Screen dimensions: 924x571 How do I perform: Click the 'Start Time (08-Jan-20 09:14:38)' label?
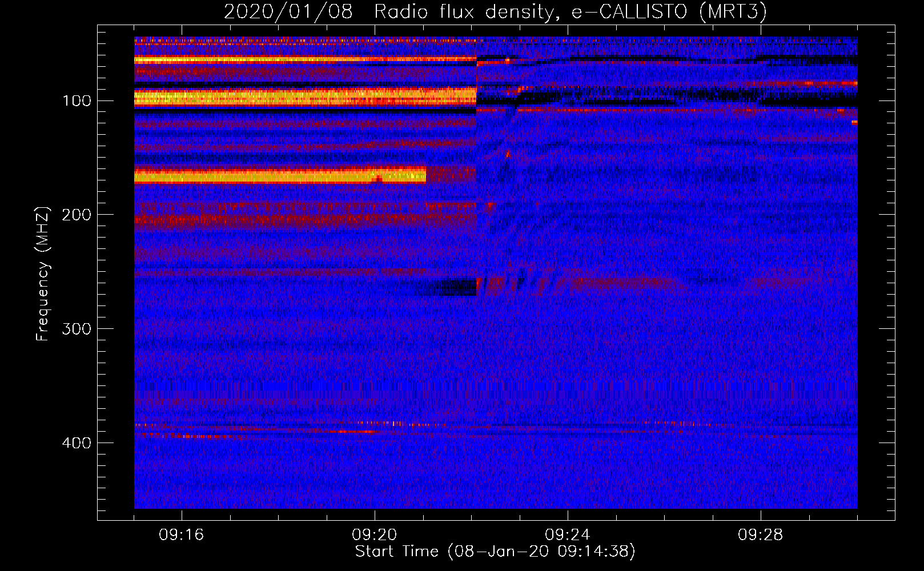[x=495, y=552]
